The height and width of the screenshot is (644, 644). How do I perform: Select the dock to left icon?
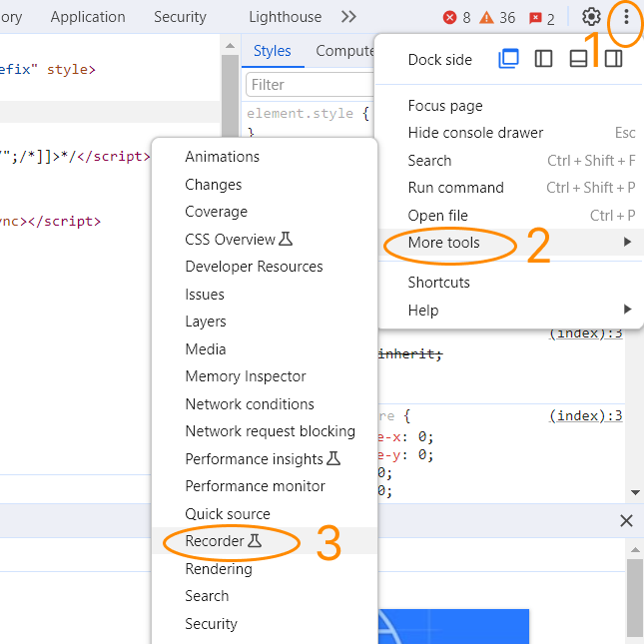(x=543, y=59)
